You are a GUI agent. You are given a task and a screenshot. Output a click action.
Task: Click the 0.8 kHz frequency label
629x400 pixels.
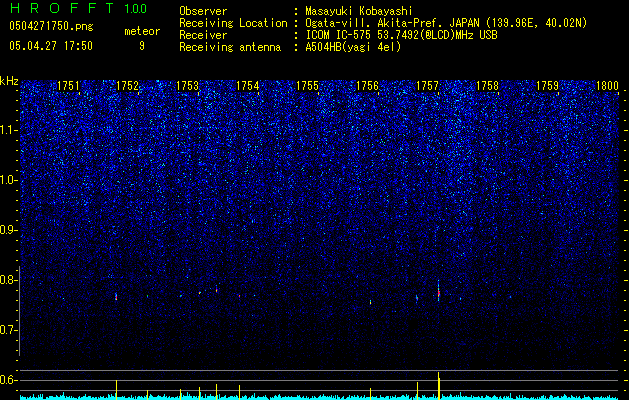[8, 280]
